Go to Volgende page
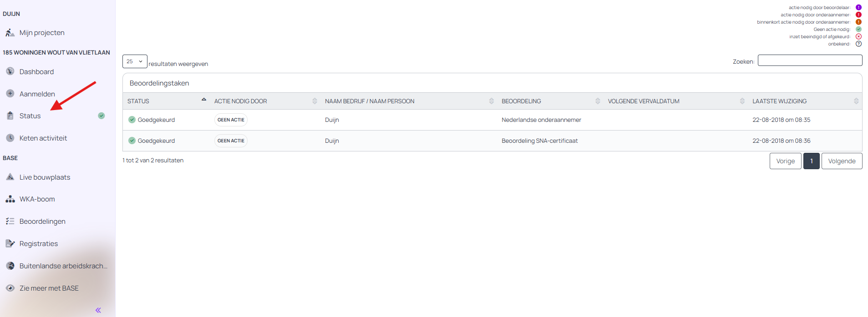Image resolution: width=868 pixels, height=317 pixels. 841,161
